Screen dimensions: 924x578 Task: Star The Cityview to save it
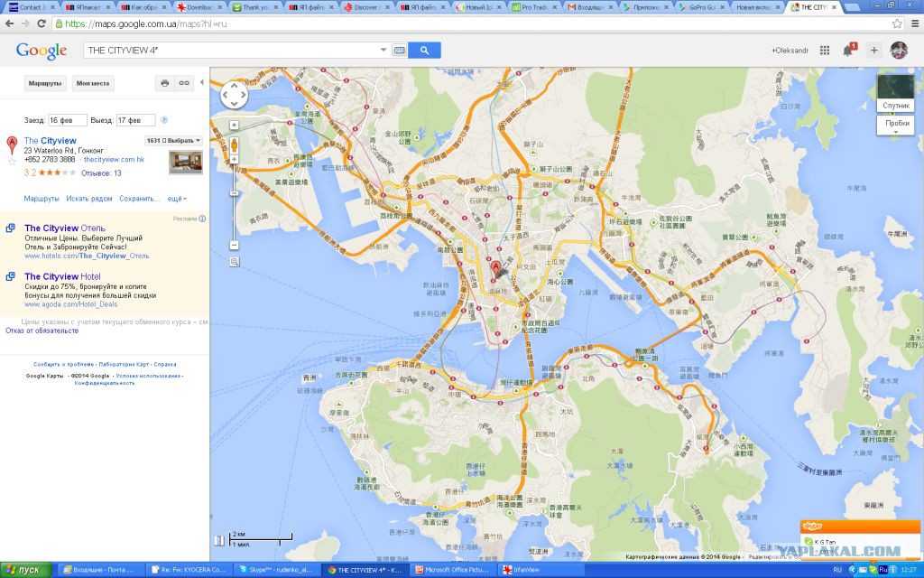(12, 161)
